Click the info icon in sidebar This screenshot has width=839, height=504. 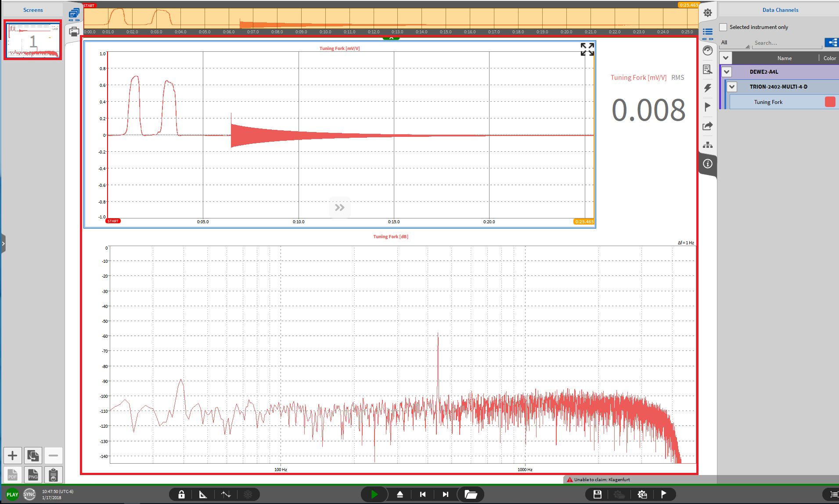coord(707,164)
